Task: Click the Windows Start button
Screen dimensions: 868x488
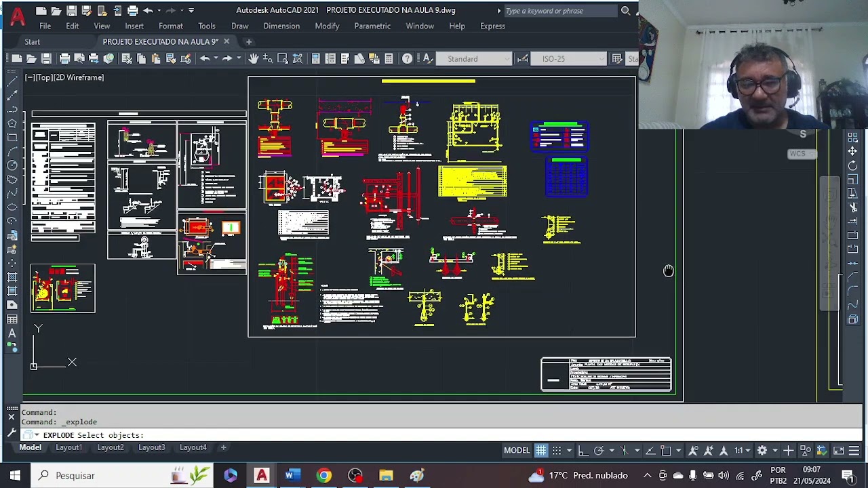Action: pos(15,476)
